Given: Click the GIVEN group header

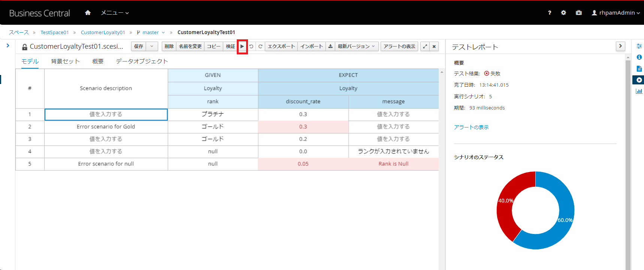Looking at the screenshot, I should click(213, 75).
